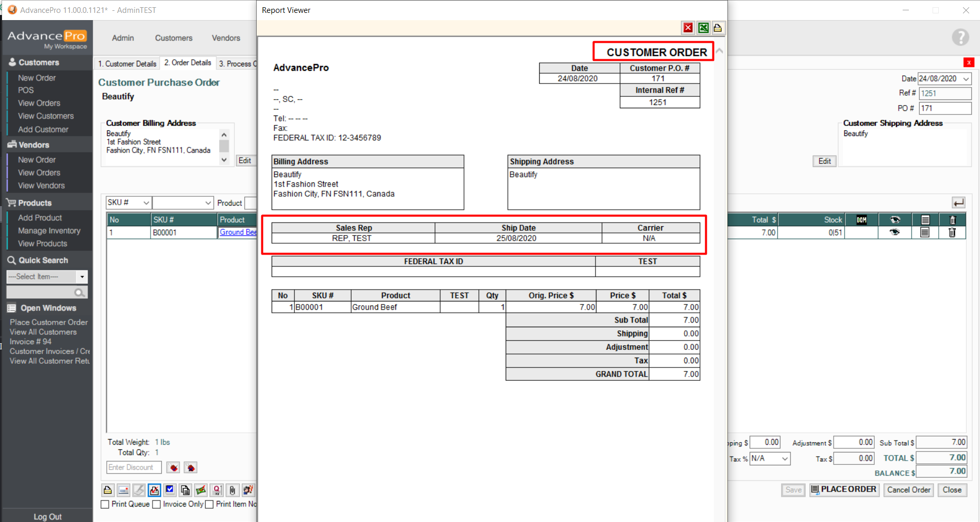This screenshot has width=980, height=522.
Task: Click the paperclip attachment icon
Action: 232,490
